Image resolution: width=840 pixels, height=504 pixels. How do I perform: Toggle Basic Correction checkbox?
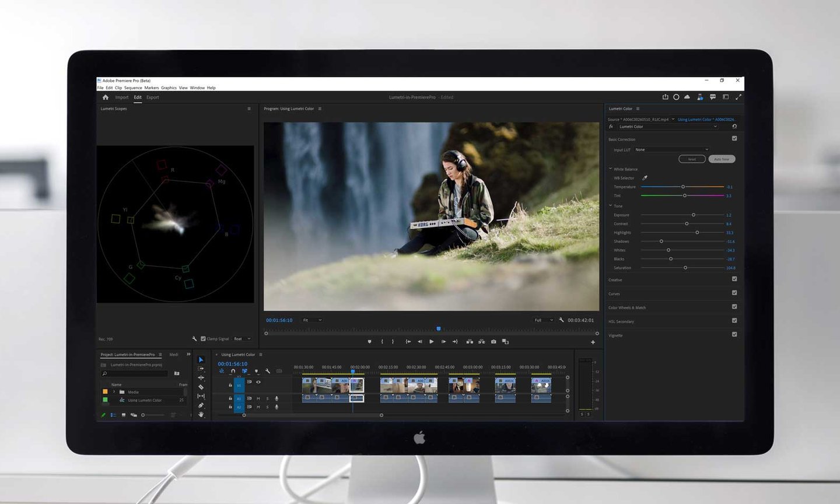[734, 138]
